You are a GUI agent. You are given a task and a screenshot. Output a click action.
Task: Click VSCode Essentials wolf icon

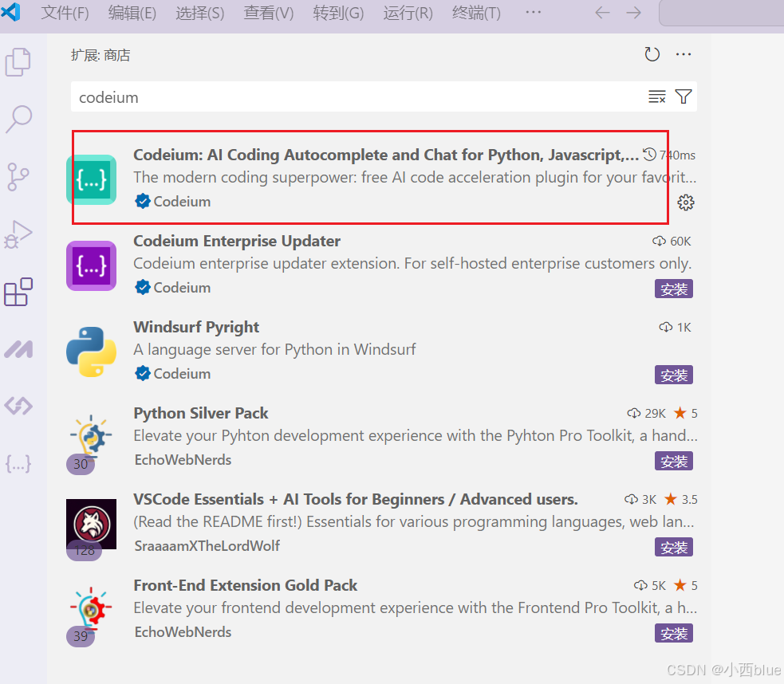pyautogui.click(x=92, y=524)
